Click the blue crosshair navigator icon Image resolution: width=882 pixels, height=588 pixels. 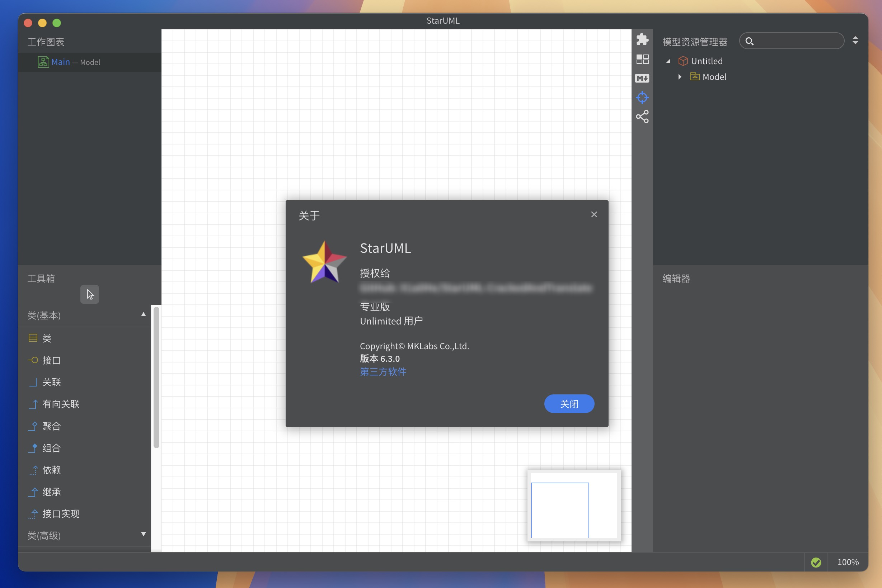(x=642, y=98)
